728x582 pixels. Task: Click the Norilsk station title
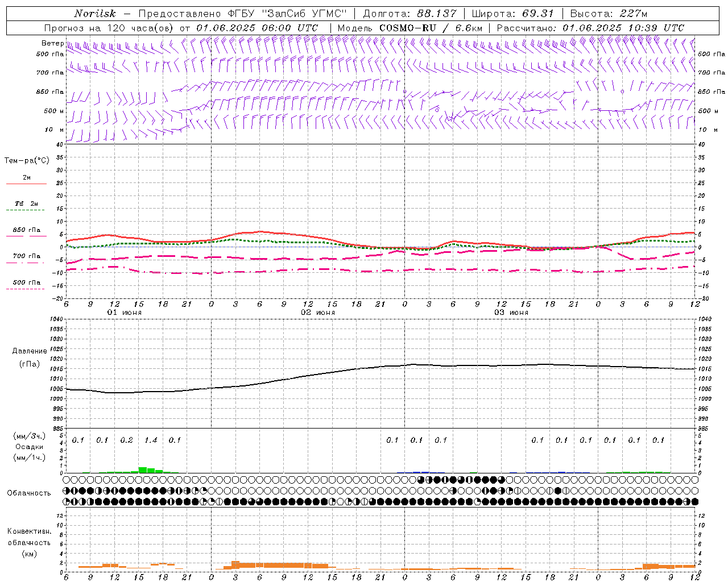pos(94,14)
